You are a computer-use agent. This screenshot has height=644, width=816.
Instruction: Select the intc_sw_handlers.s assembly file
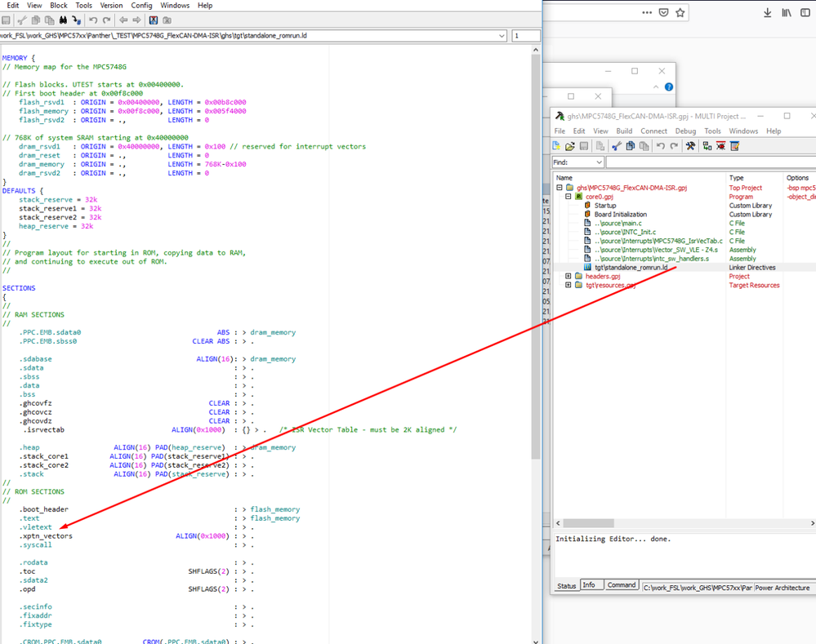[652, 259]
